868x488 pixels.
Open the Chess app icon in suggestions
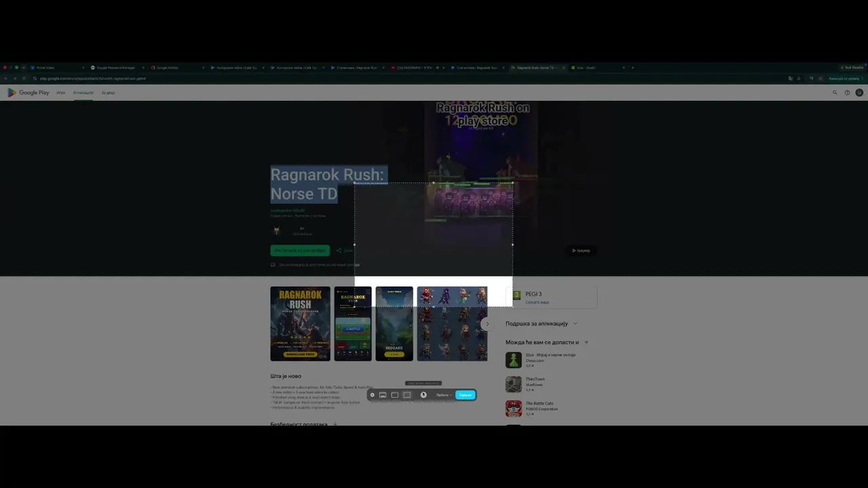coord(513,360)
